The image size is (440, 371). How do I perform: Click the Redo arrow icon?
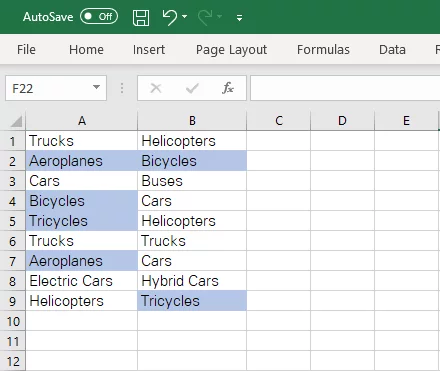coord(205,17)
